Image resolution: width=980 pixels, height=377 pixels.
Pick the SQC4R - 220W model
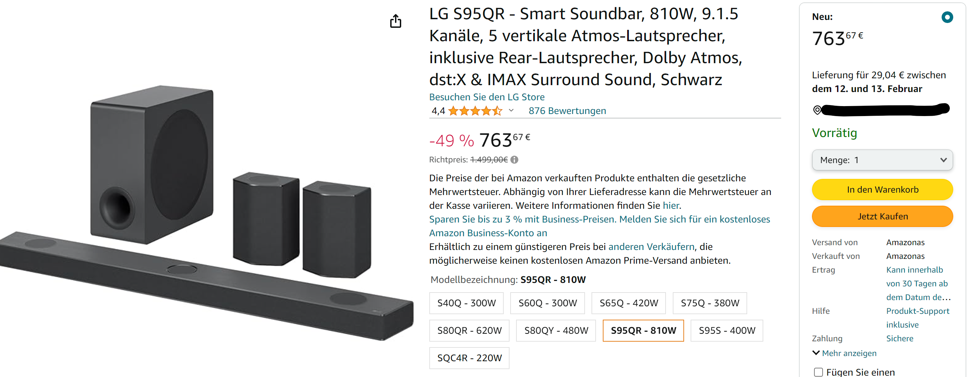(469, 358)
